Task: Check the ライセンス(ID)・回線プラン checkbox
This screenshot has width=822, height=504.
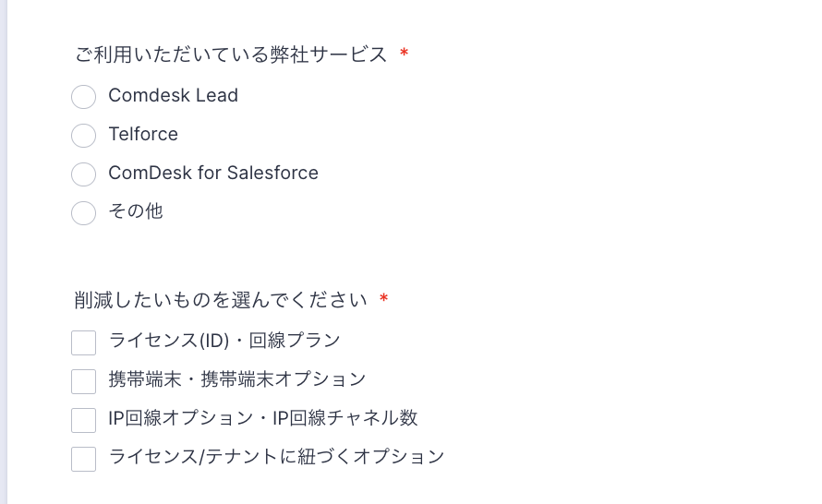Action: click(84, 342)
